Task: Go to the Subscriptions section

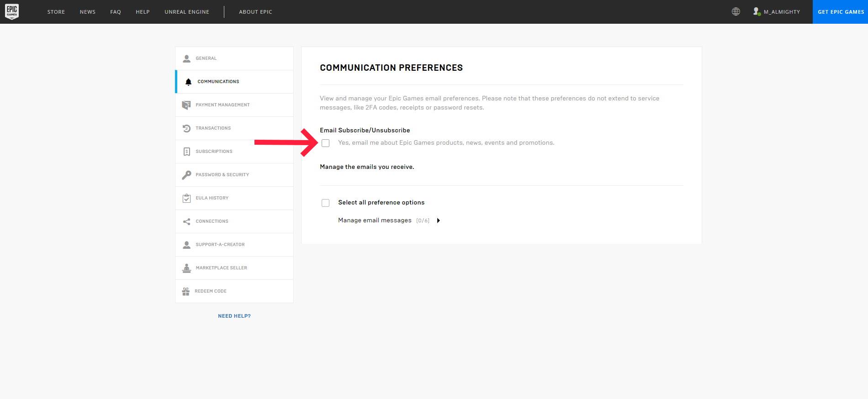Action: click(x=214, y=152)
